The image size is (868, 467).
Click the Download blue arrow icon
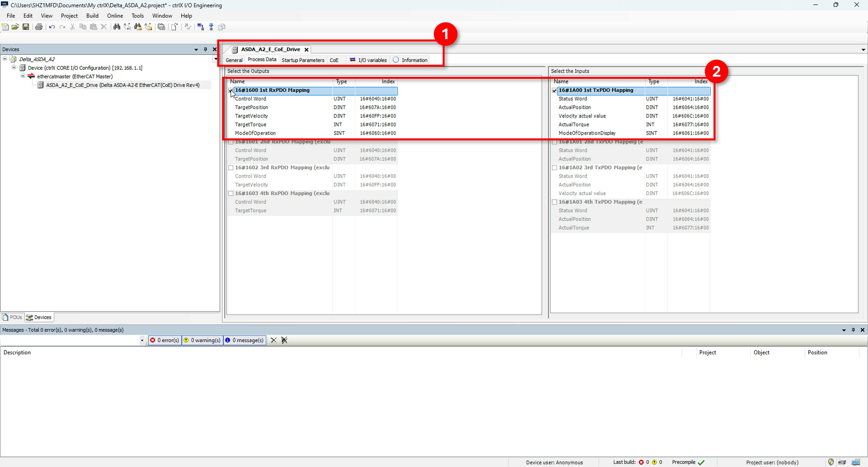tap(211, 27)
